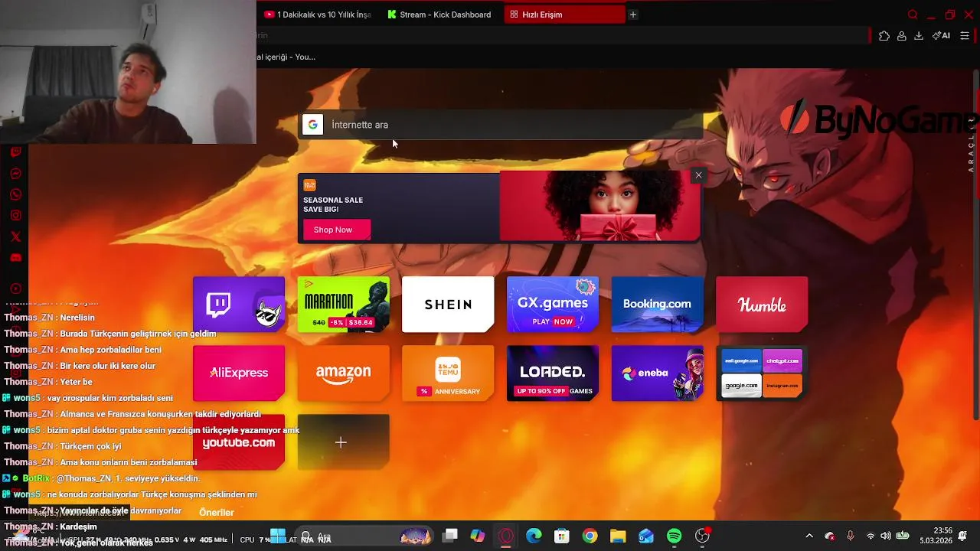
Task: Click the microphone tray icon
Action: tap(850, 536)
